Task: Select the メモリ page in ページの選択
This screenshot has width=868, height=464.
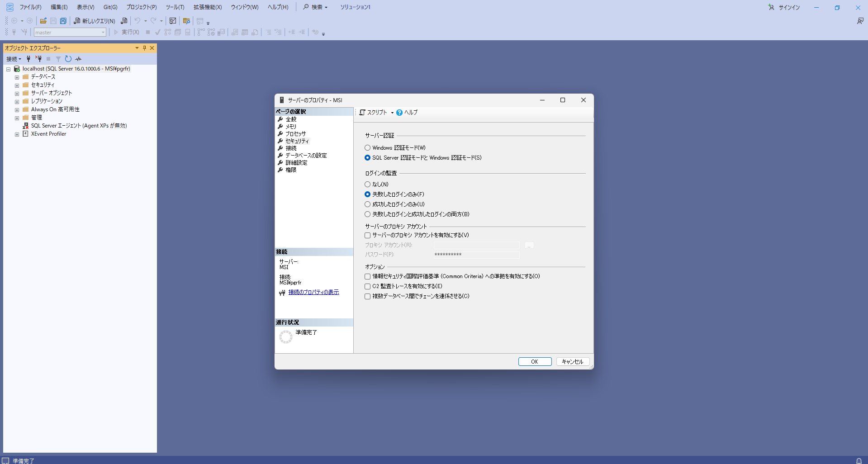Action: 292,126
